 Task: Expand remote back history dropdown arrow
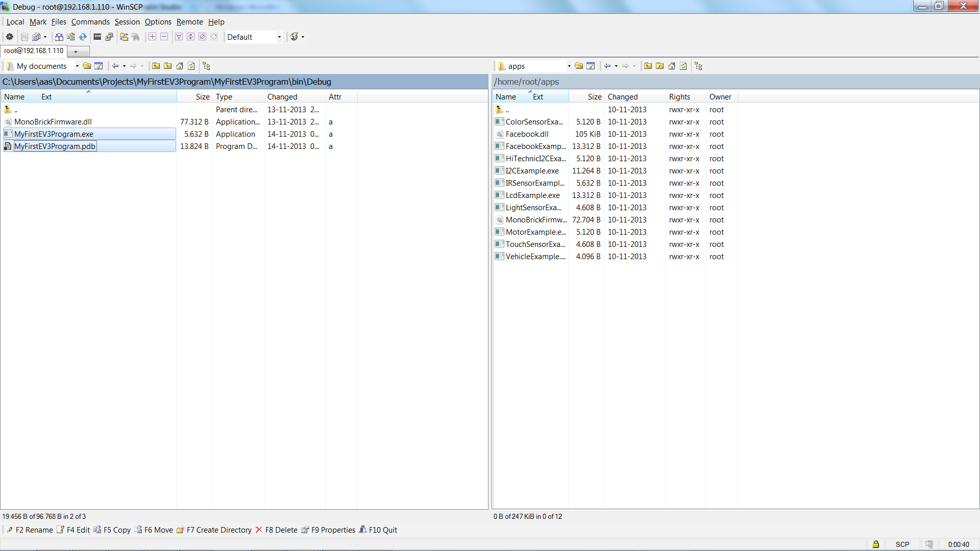[x=616, y=66]
